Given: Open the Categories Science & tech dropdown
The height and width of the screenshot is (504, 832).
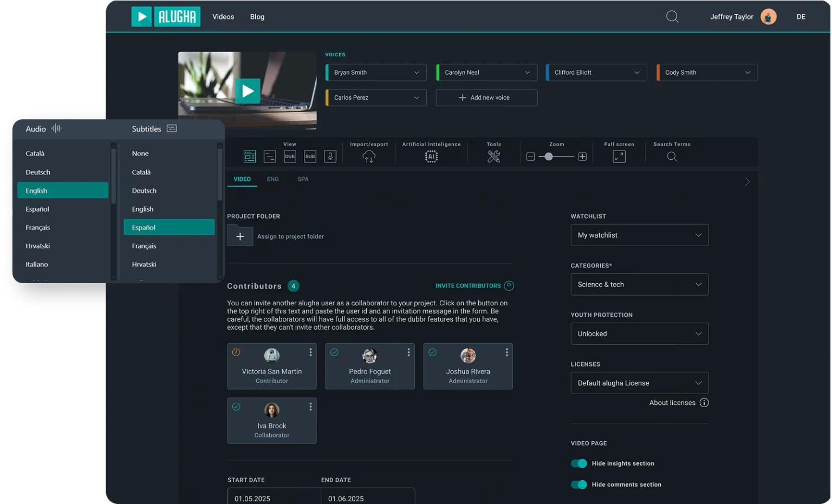Looking at the screenshot, I should (x=639, y=284).
